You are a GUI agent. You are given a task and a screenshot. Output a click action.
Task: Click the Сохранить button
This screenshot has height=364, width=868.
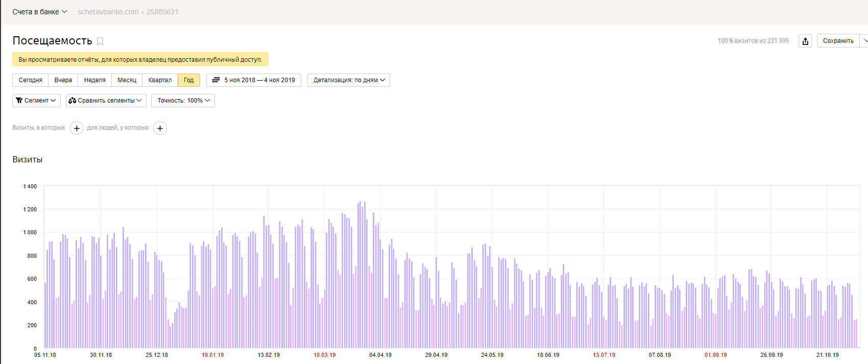(x=838, y=41)
